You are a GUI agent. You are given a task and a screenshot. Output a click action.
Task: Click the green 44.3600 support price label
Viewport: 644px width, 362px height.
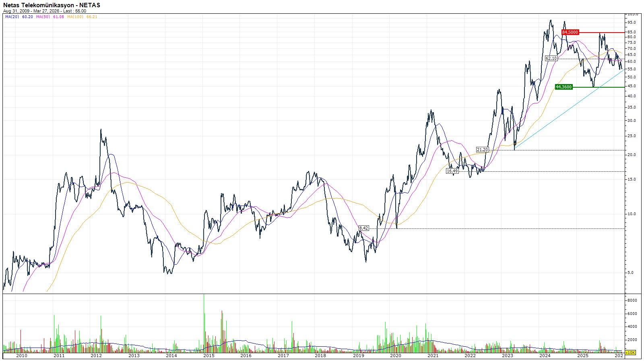[563, 87]
